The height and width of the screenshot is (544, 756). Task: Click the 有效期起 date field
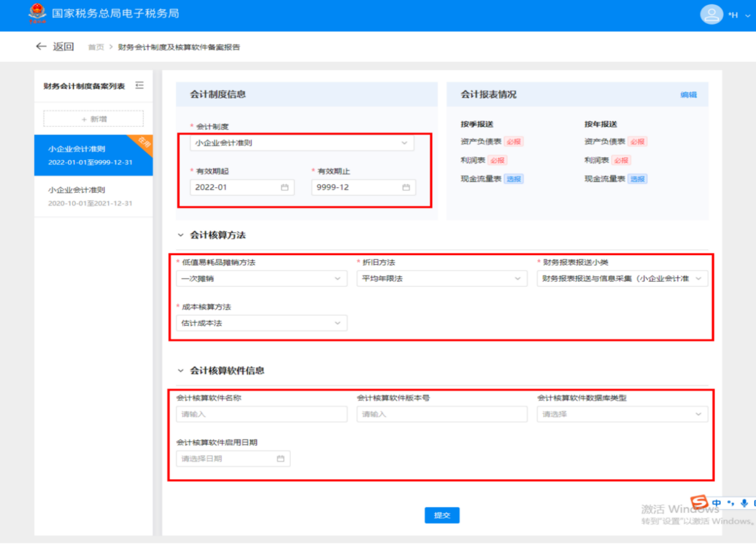pyautogui.click(x=242, y=187)
